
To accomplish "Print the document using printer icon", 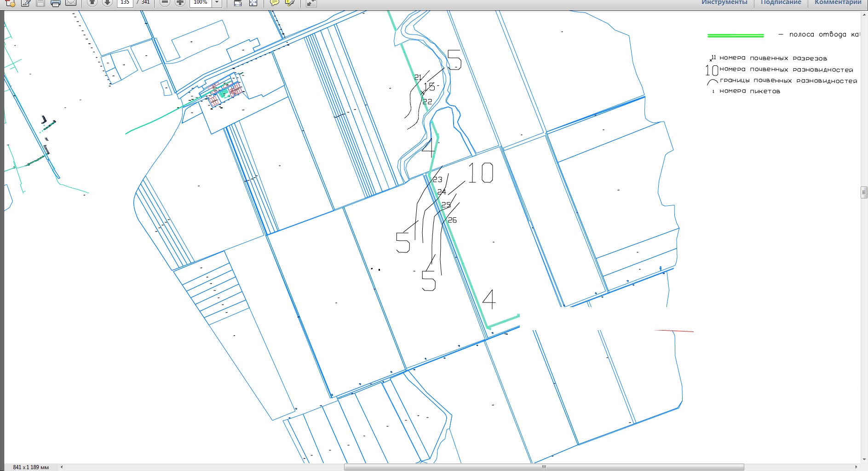I will (56, 3).
